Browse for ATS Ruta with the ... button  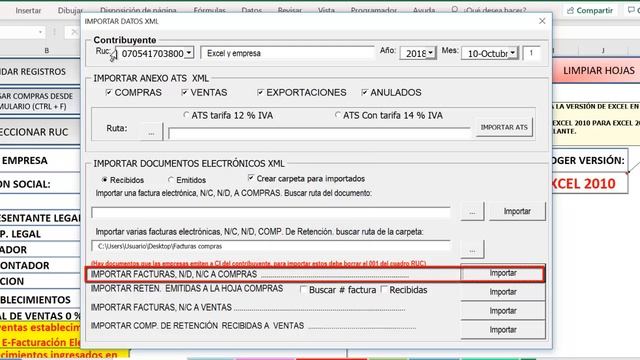151,132
